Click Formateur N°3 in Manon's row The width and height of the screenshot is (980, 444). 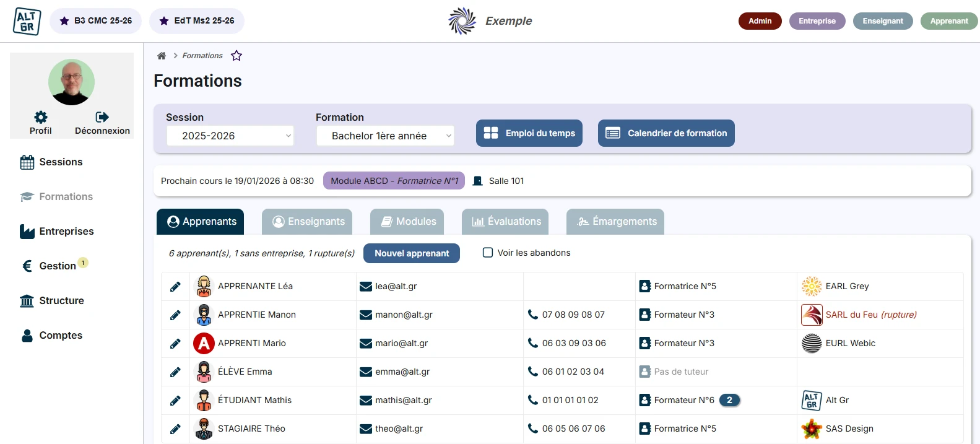pos(684,315)
